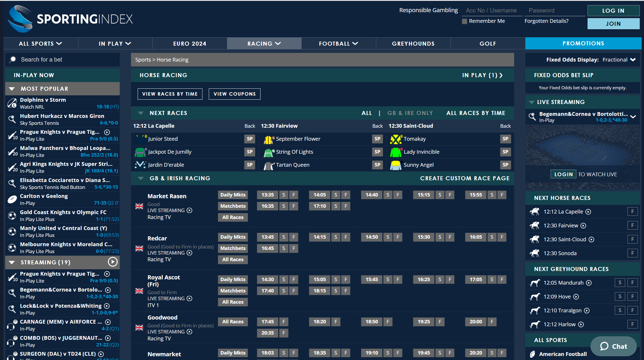Click the Acc No / Username field

click(x=492, y=10)
